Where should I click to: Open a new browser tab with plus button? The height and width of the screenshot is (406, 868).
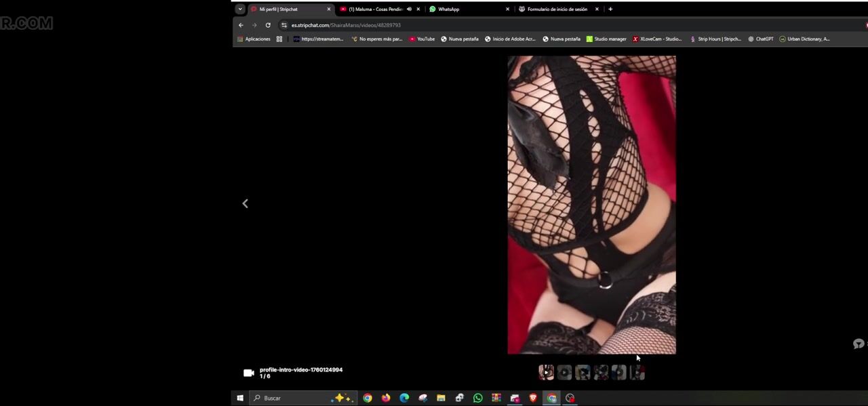pos(610,9)
